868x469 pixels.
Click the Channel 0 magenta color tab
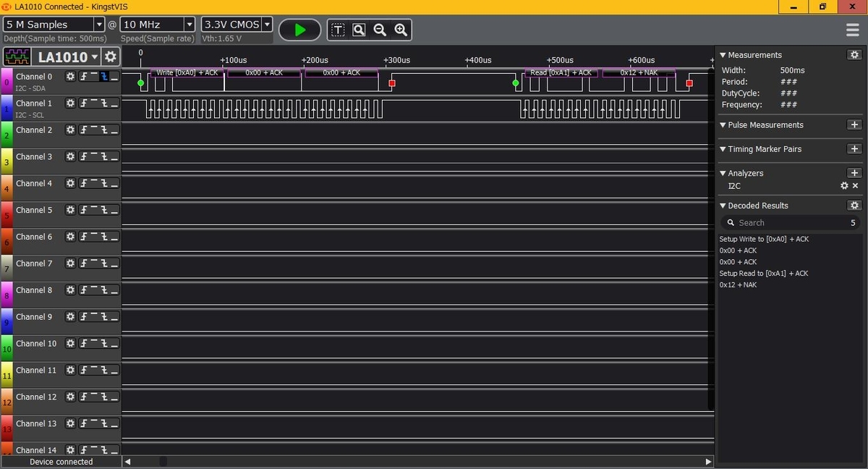coord(7,82)
